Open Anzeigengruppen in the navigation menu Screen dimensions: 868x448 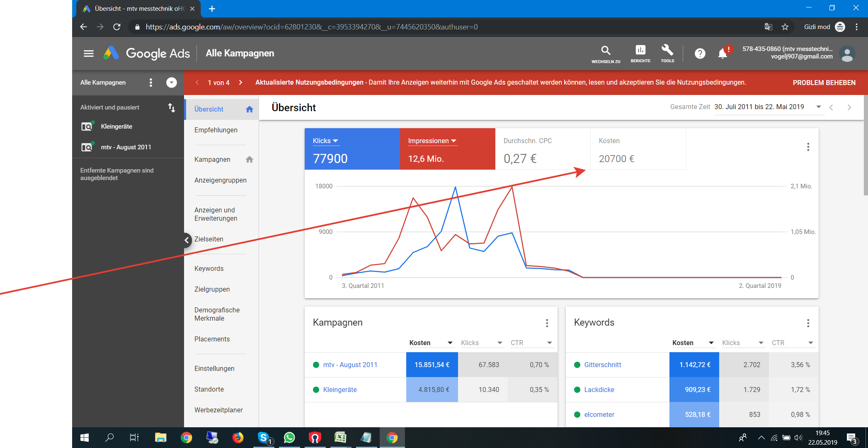click(x=221, y=180)
